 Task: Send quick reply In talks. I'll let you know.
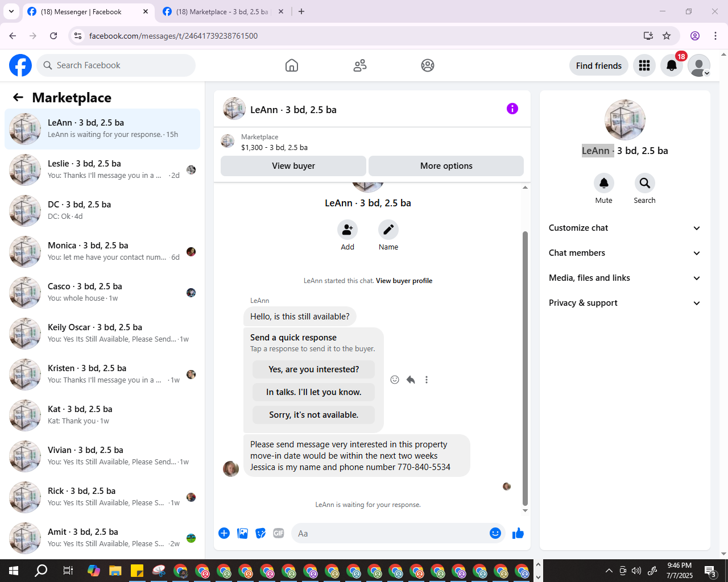click(x=314, y=392)
